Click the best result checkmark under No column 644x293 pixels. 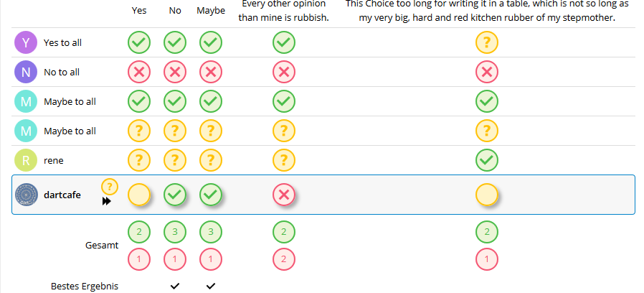pos(175,286)
